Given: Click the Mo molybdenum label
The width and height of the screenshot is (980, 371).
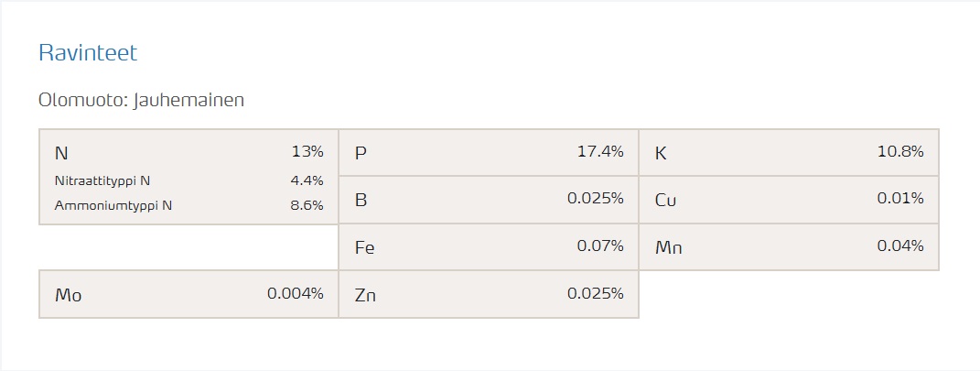Looking at the screenshot, I should point(69,295).
